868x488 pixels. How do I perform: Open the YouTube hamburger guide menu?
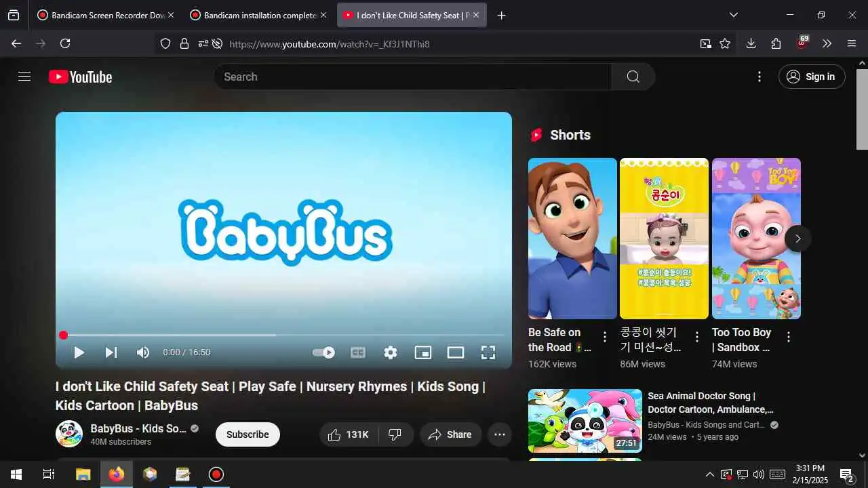pyautogui.click(x=24, y=77)
